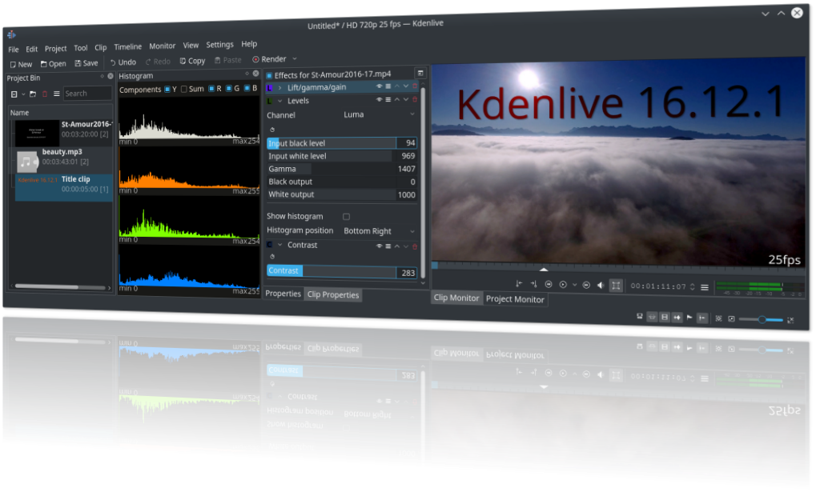816x504 pixels.
Task: Mute audio with the monitor volume icon
Action: point(601,283)
